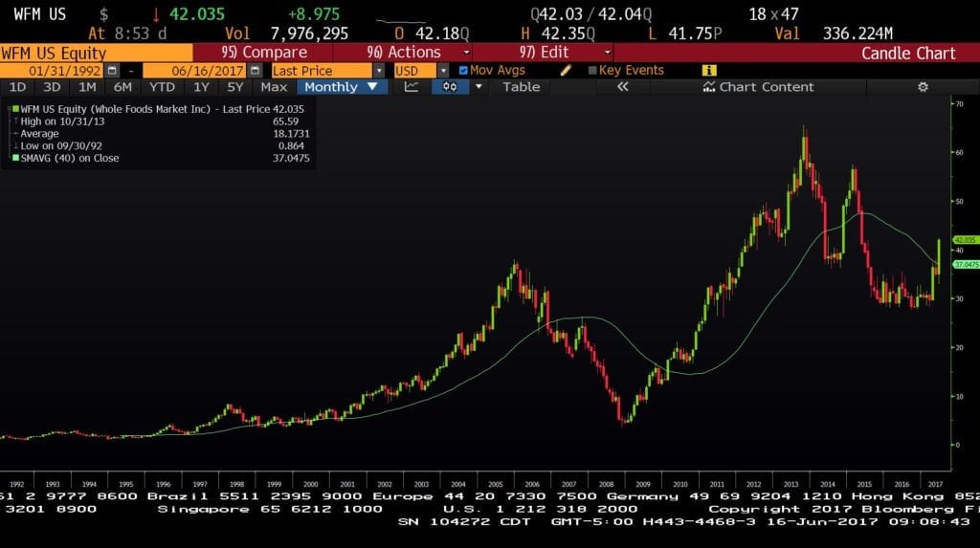The image size is (980, 548).
Task: Click the pencil annotate icon
Action: (566, 71)
